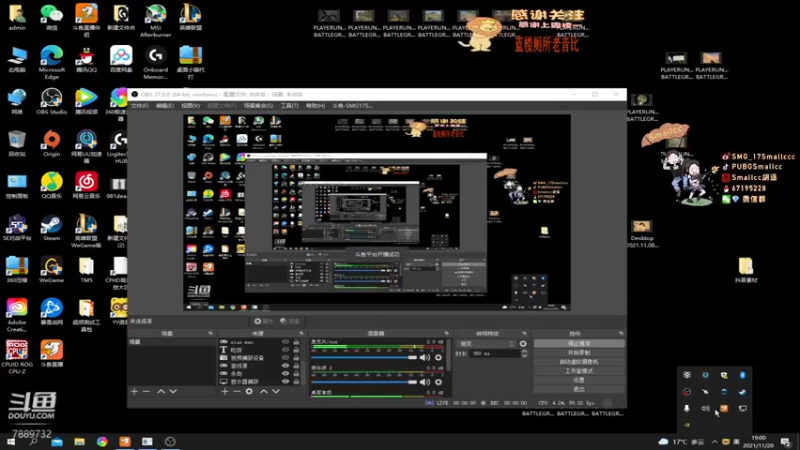Adjust 麦克风/Aux volume slider

click(364, 358)
